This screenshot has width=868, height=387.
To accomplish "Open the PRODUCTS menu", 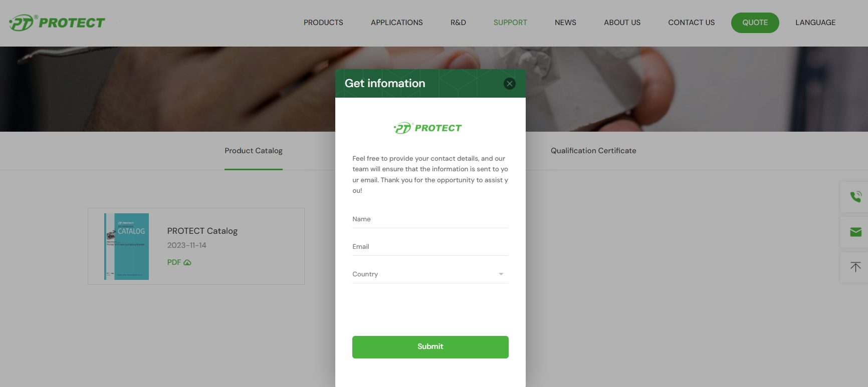I will click(x=323, y=23).
